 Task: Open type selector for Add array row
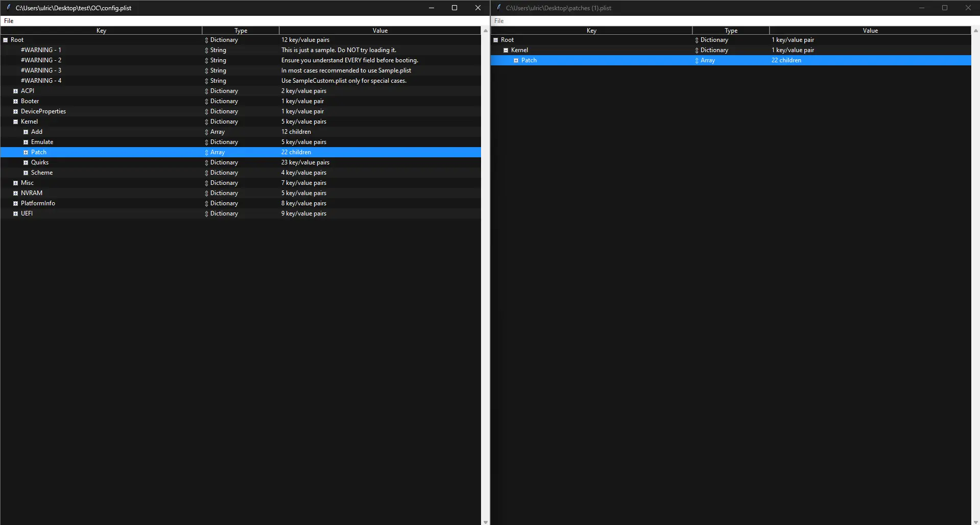206,132
